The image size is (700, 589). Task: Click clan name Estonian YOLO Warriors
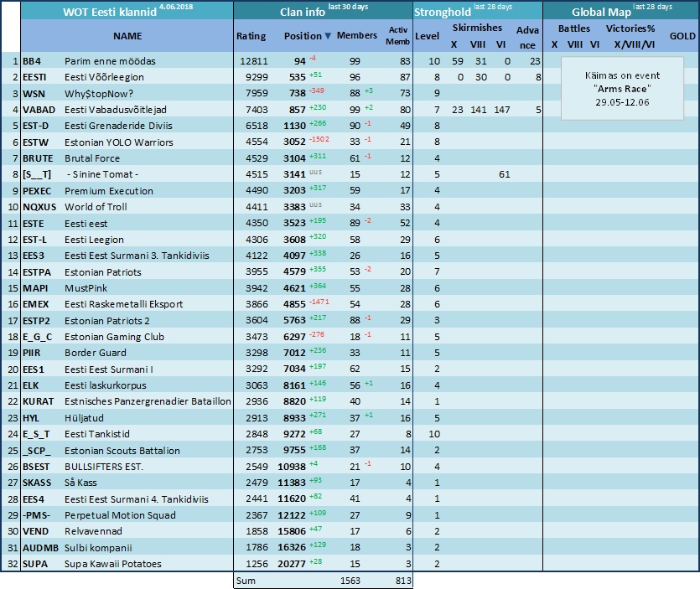[119, 142]
